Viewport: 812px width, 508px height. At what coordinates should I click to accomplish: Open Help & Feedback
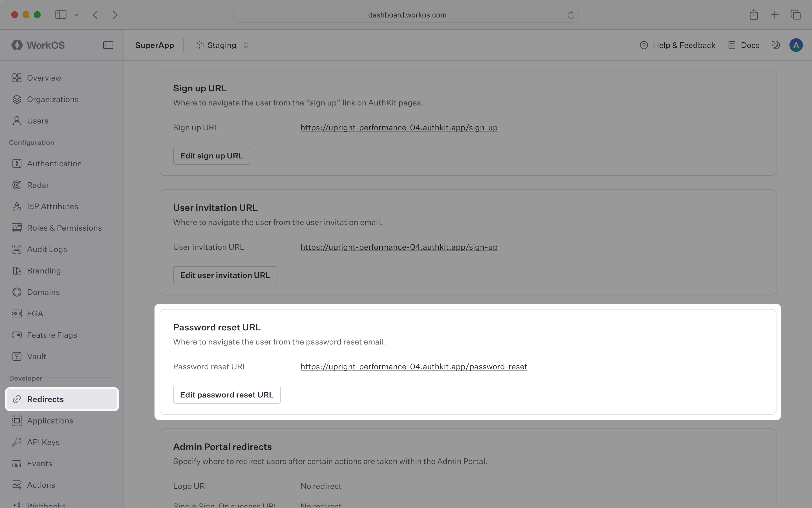point(677,45)
